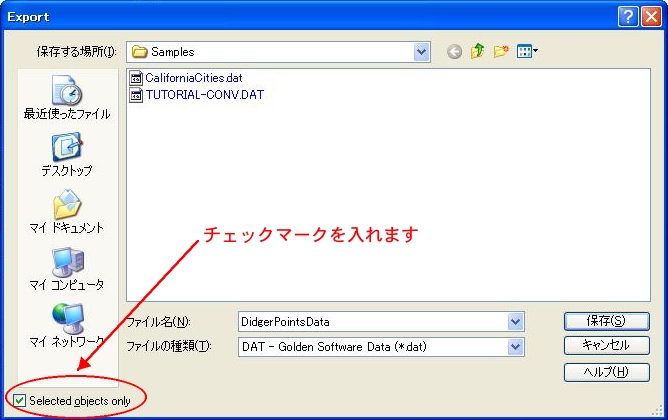Click the Cancel (キャンセル) button
This screenshot has height=420, width=668.
pos(607,345)
